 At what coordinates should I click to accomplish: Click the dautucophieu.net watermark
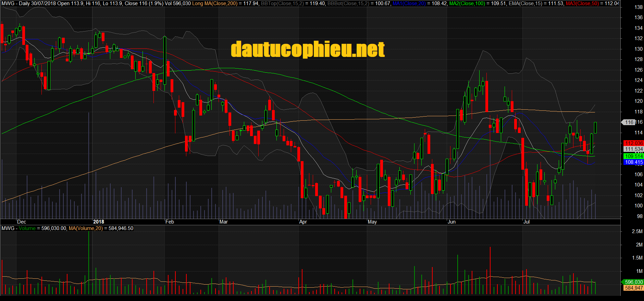pos(308,50)
